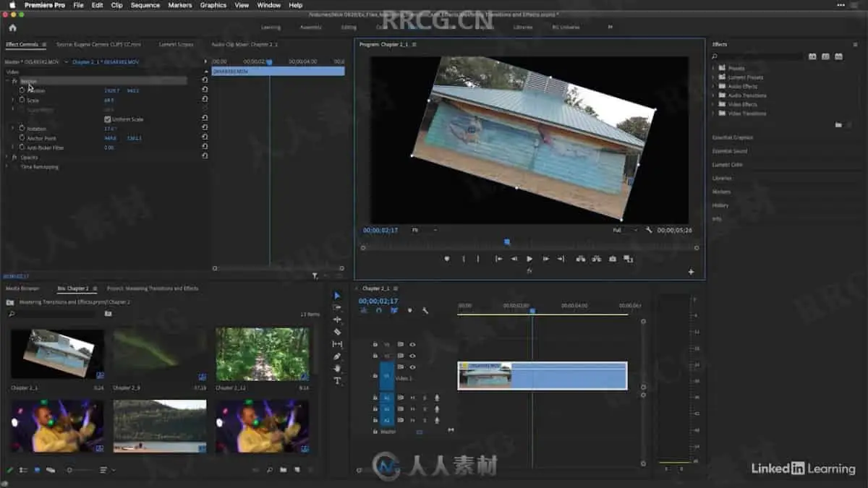
Task: Select the Pen tool
Action: [x=337, y=356]
